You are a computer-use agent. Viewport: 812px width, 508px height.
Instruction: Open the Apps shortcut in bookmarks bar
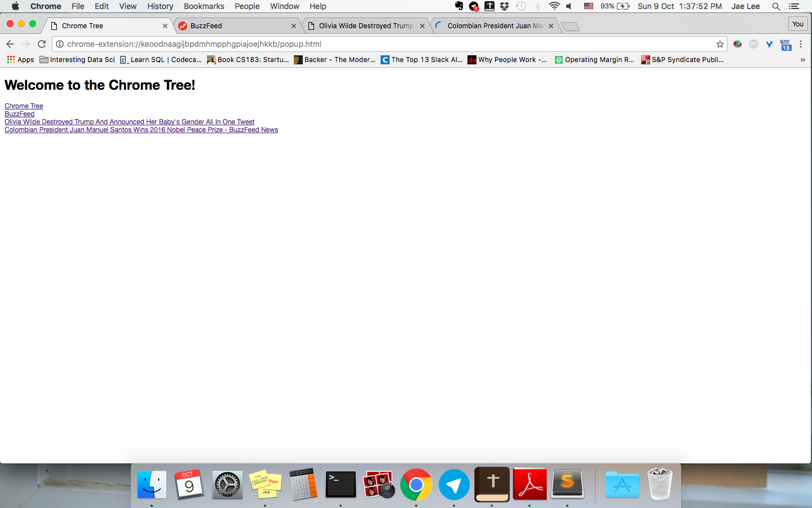pos(20,60)
